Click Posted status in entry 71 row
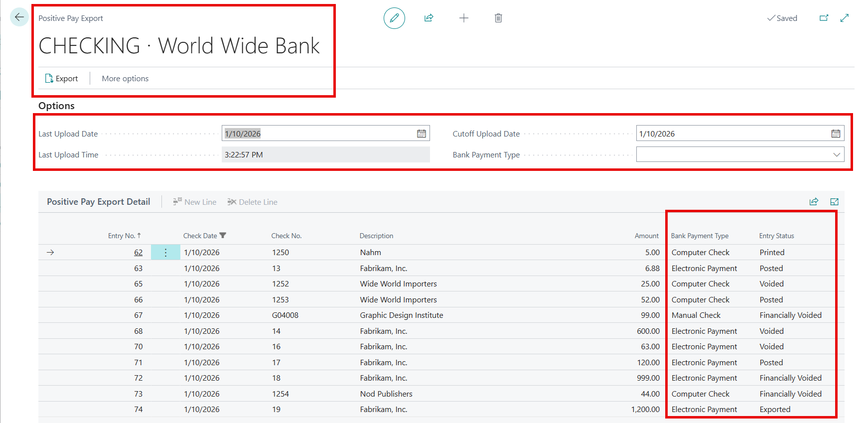This screenshot has width=868, height=423. [771, 362]
